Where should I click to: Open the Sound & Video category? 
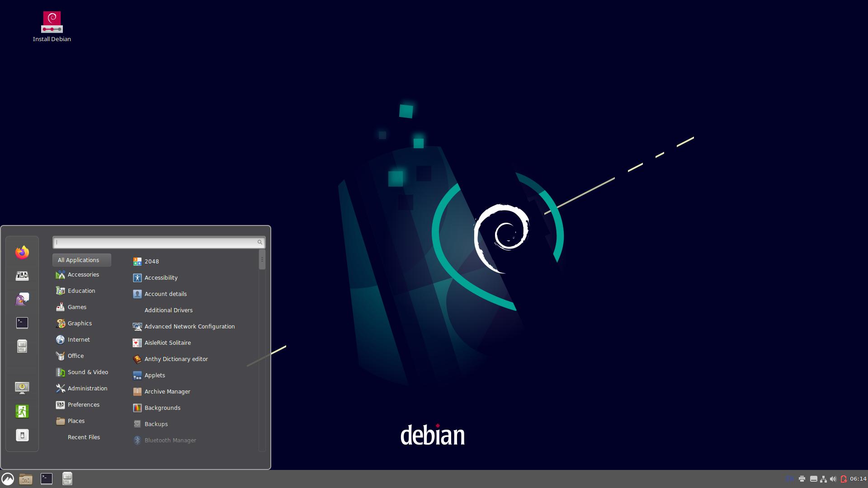pyautogui.click(x=87, y=372)
